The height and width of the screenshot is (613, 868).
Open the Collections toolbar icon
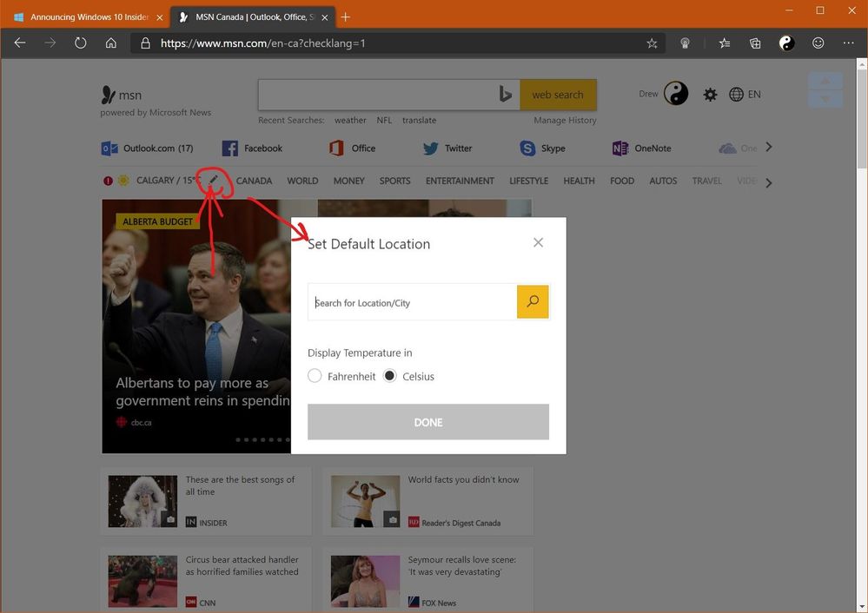click(755, 43)
